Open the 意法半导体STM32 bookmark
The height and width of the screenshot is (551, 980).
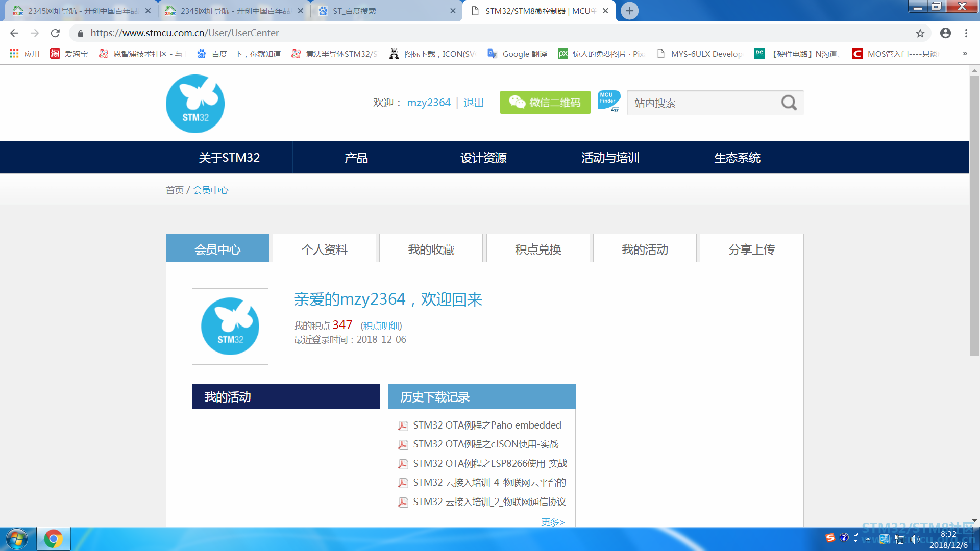click(334, 54)
